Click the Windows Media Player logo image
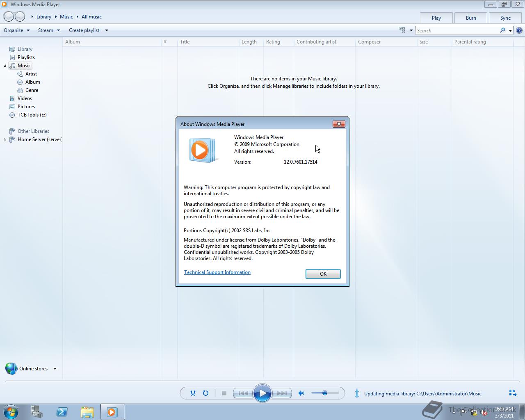 [x=203, y=150]
